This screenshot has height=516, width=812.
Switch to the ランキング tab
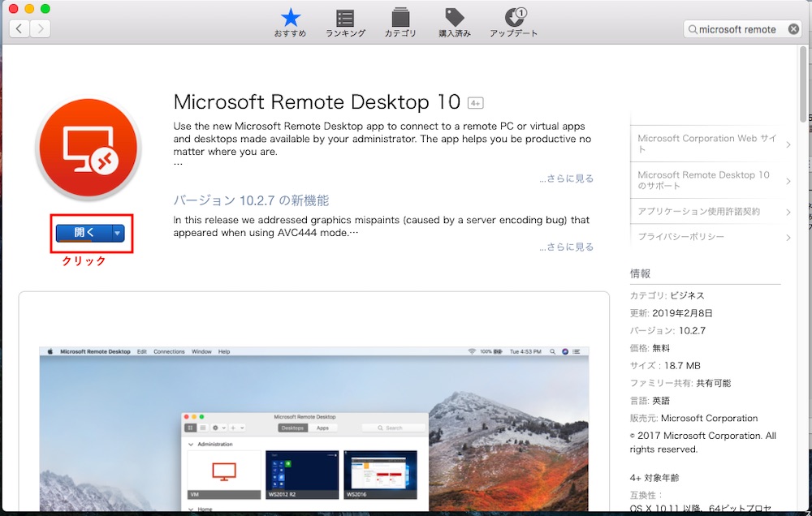345,23
